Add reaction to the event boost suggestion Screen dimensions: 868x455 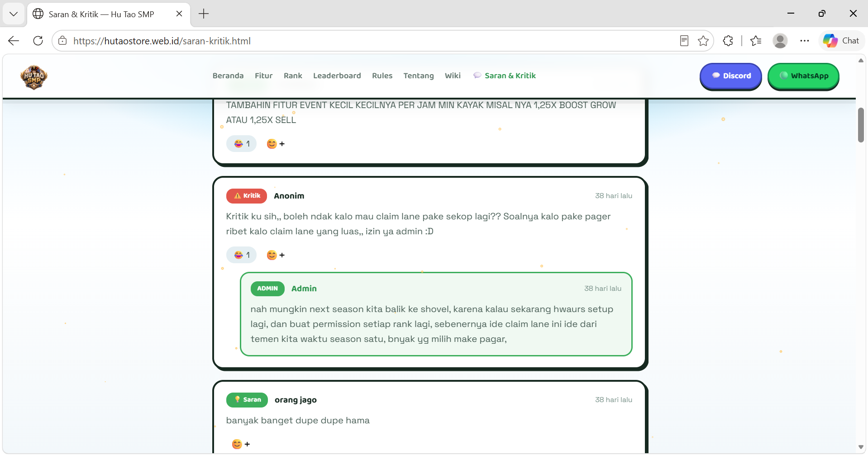pos(276,144)
